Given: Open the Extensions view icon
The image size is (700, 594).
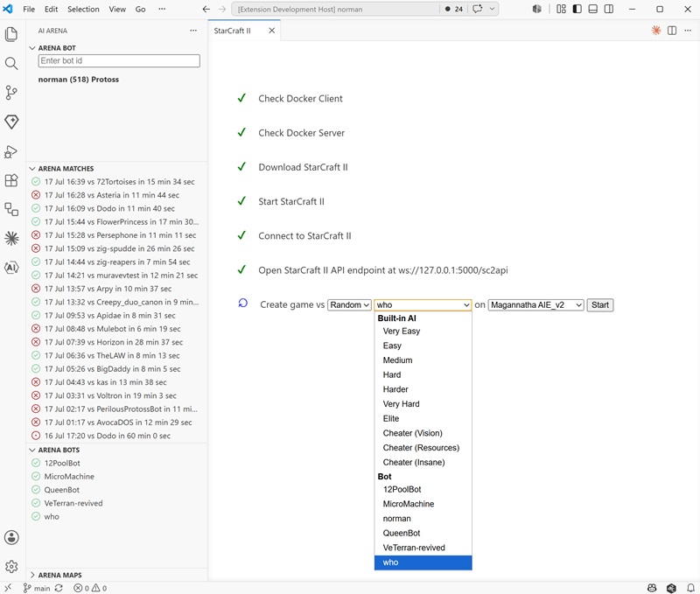Looking at the screenshot, I should coord(11,180).
